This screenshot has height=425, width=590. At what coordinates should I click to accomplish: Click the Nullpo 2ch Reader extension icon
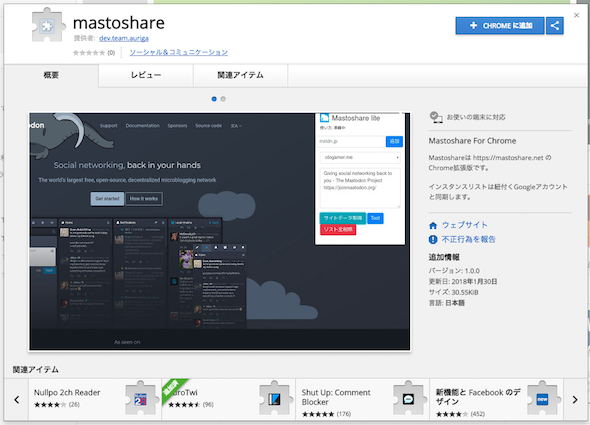141,399
